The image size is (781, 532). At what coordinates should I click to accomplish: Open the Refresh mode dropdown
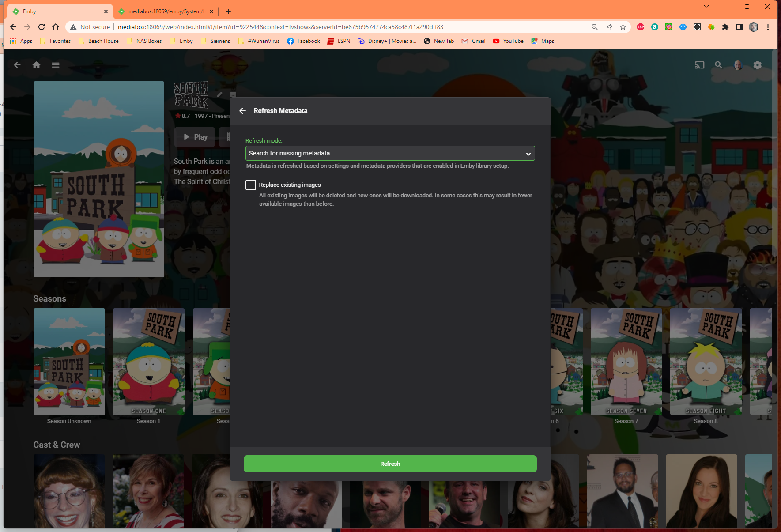tap(390, 153)
